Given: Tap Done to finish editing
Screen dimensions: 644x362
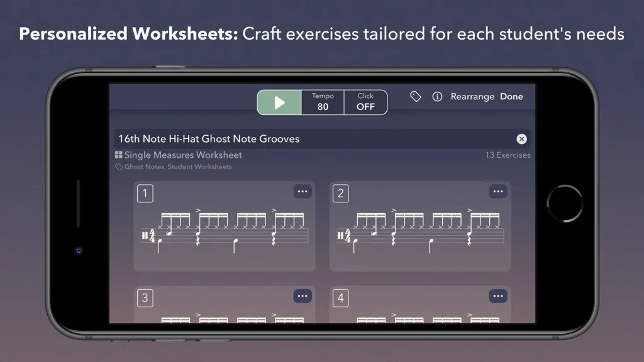Looking at the screenshot, I should tap(511, 96).
